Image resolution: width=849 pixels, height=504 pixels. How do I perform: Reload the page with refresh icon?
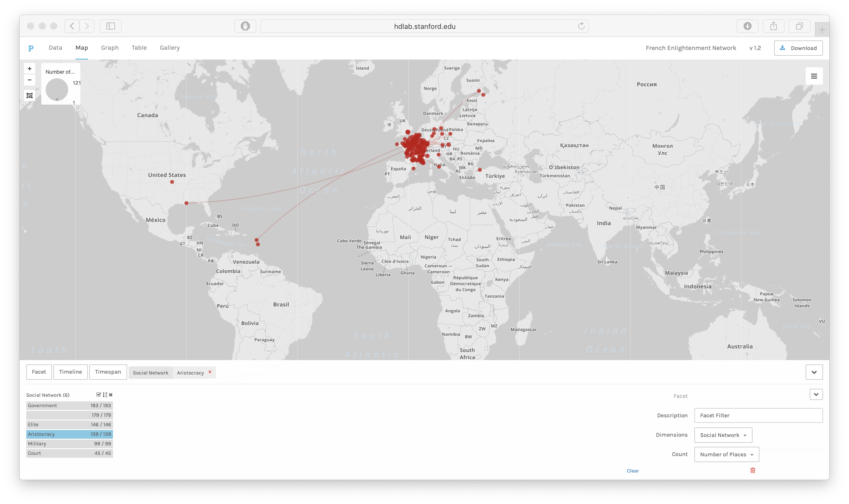tap(581, 26)
